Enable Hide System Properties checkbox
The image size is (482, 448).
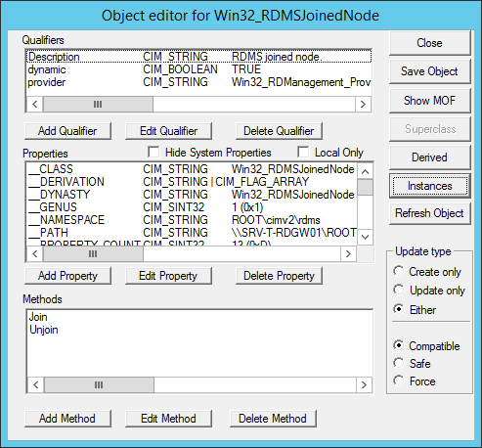click(153, 153)
